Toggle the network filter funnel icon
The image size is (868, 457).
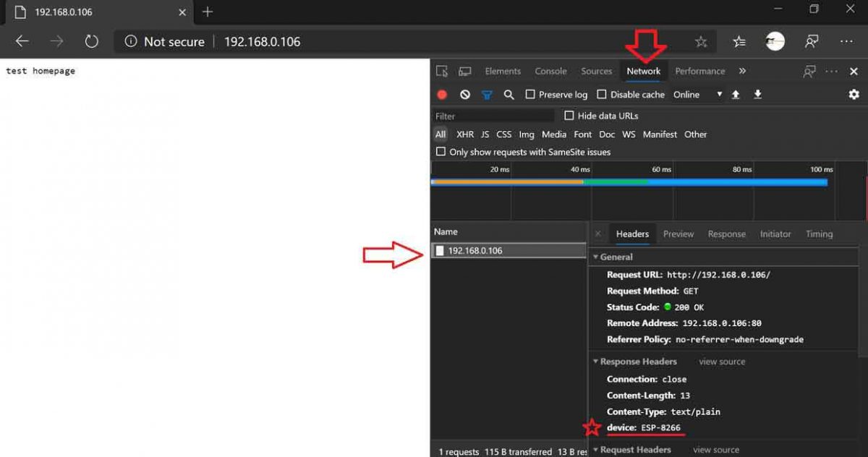[x=487, y=95]
